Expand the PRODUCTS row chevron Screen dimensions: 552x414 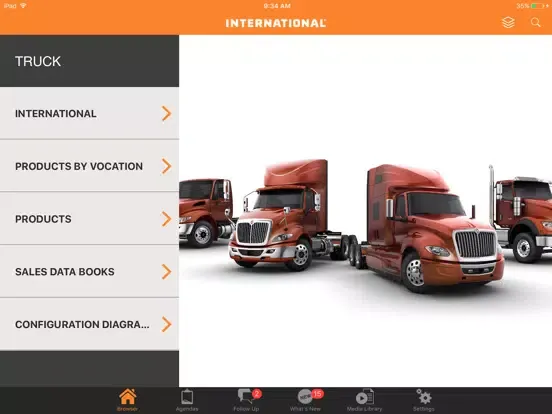[167, 219]
